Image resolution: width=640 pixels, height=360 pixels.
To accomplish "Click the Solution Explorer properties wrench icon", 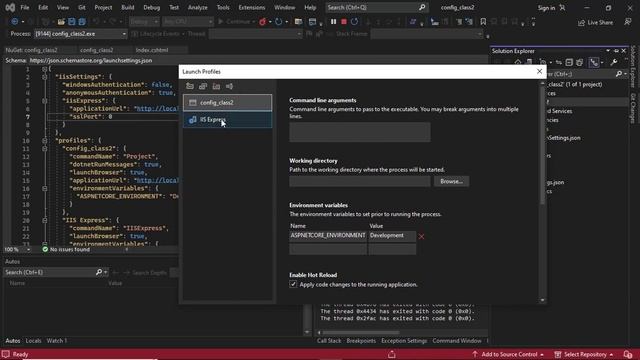I will click(613, 62).
